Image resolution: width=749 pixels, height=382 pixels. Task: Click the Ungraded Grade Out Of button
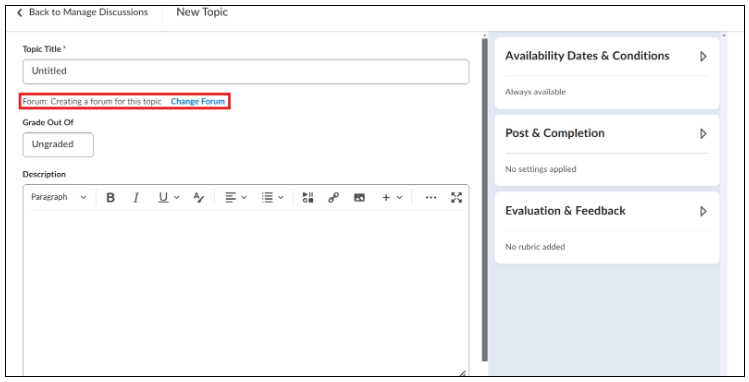click(58, 144)
